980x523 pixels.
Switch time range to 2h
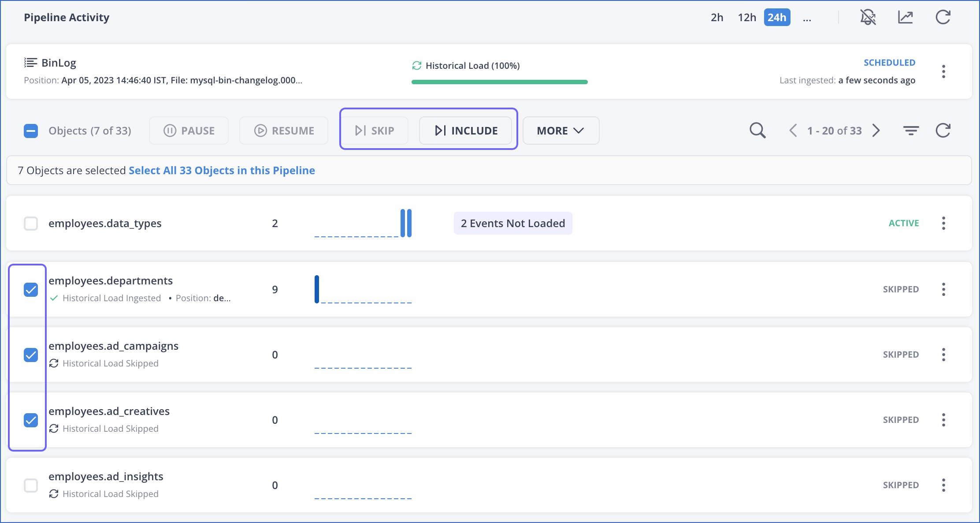point(717,18)
